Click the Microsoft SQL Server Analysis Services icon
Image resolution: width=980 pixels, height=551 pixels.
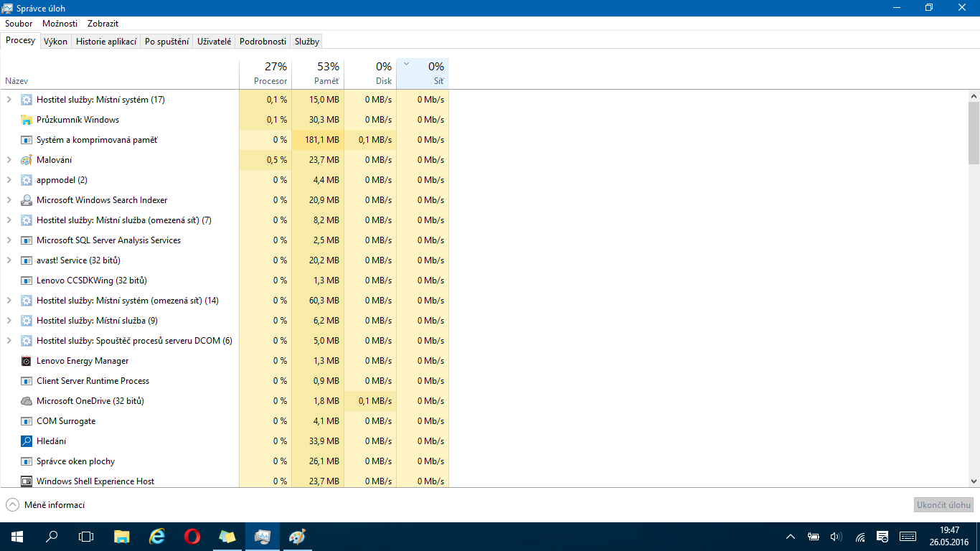(27, 240)
